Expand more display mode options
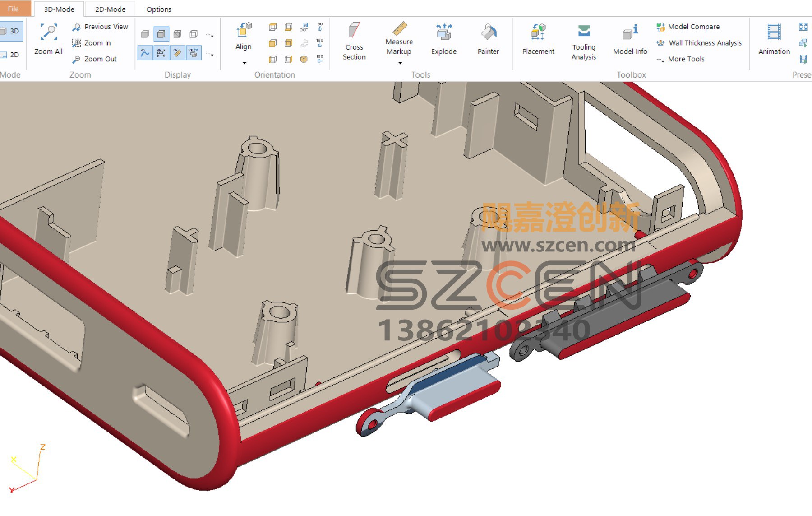Screen dimensions: 812x516 tap(210, 35)
